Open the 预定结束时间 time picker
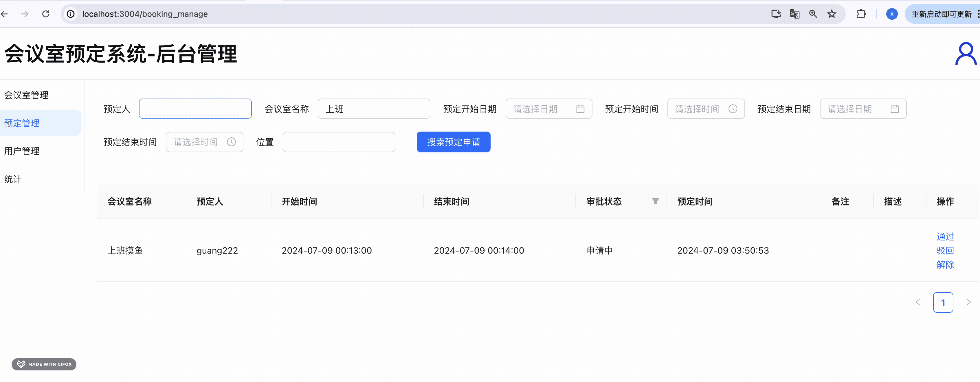This screenshot has width=980, height=382. click(x=204, y=142)
